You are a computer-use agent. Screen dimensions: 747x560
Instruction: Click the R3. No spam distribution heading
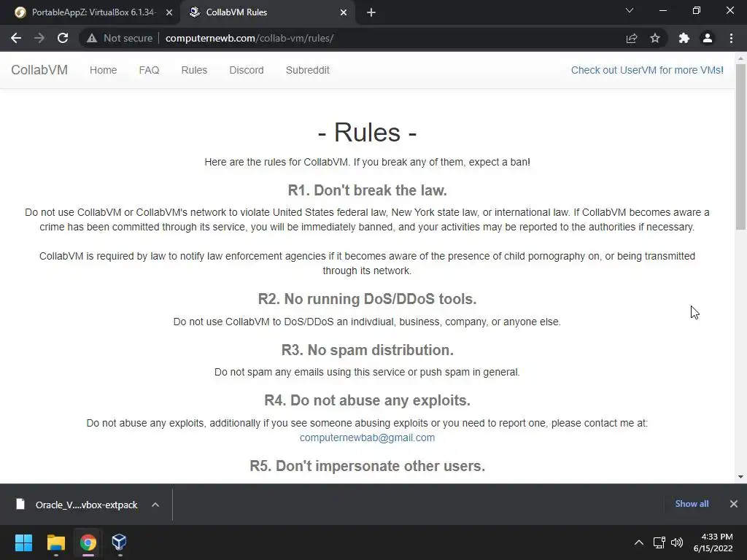[368, 350]
